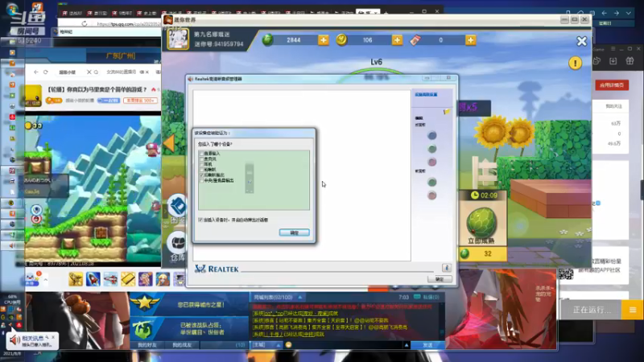This screenshot has width=644, height=362.
Task: Select the gold bar gift icon
Action: tap(128, 279)
